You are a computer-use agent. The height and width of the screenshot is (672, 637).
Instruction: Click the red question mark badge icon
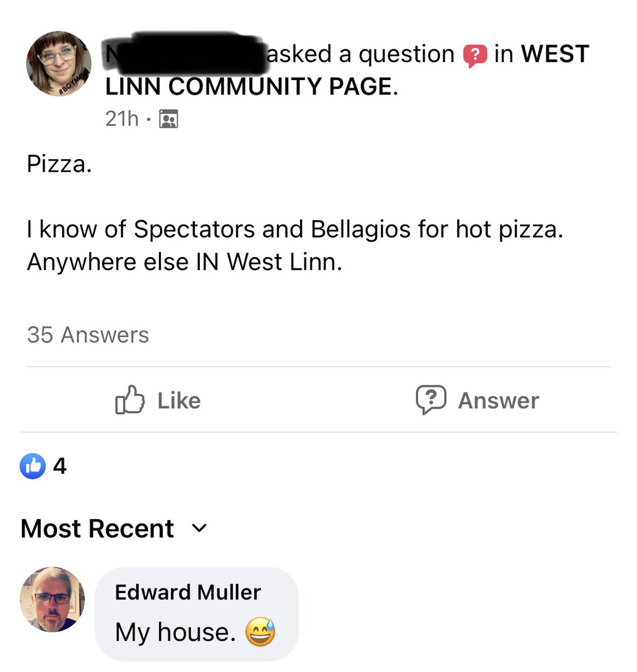475,55
